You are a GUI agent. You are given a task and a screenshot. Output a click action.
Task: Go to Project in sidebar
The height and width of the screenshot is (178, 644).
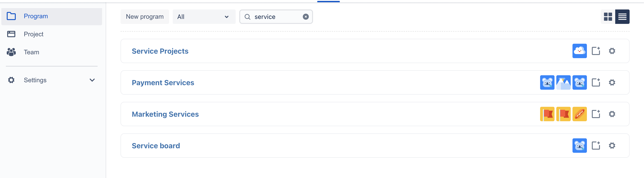[34, 34]
